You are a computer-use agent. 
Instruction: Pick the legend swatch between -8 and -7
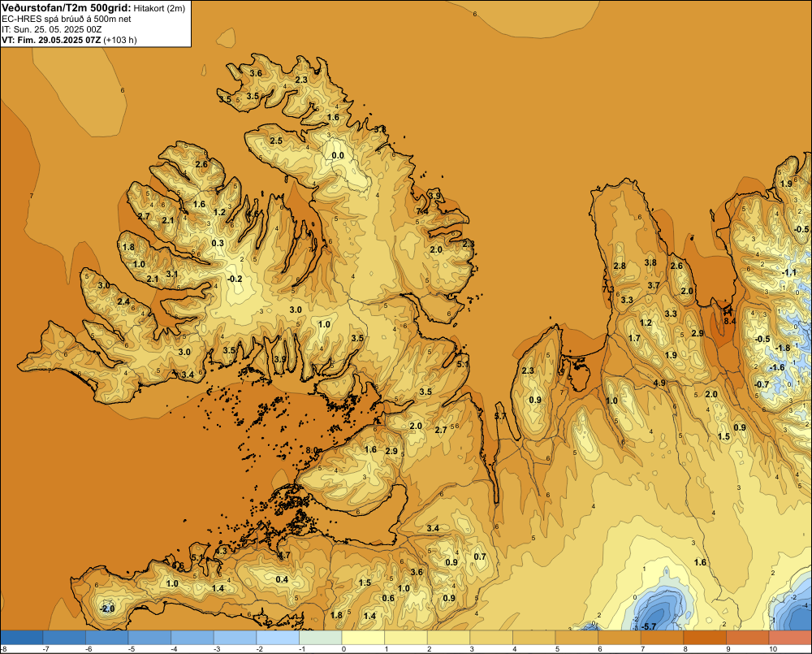(22, 638)
